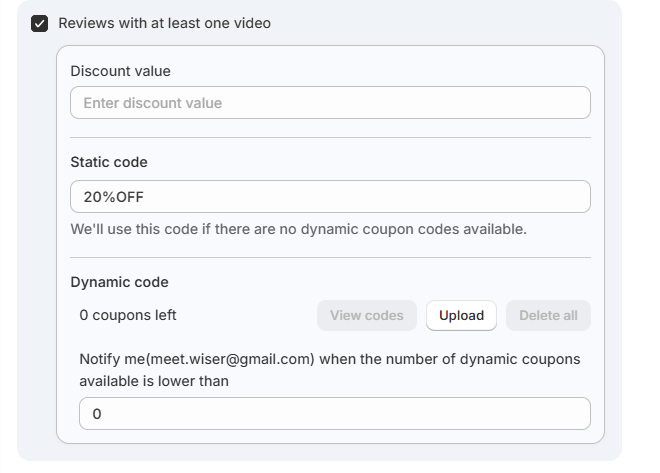Click the divider line above Static code

[330, 137]
